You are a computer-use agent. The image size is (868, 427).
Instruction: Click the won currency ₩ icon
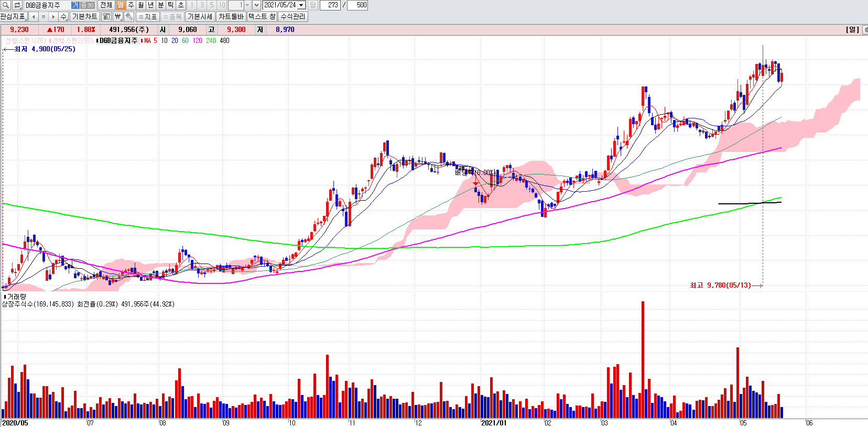click(x=118, y=16)
